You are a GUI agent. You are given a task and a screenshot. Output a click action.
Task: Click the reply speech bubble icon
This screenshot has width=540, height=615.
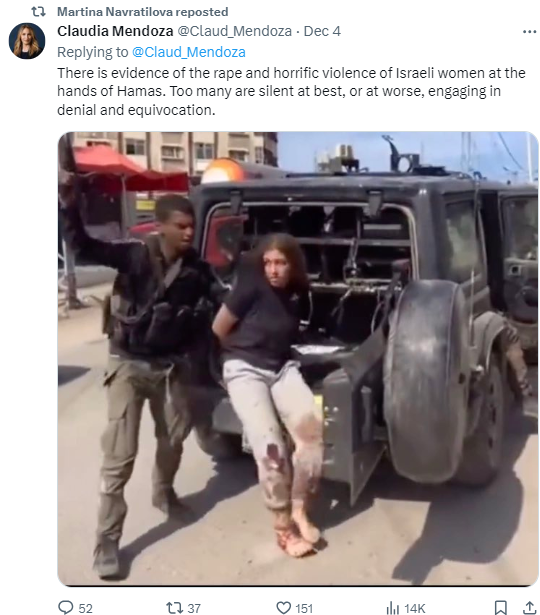[65, 608]
